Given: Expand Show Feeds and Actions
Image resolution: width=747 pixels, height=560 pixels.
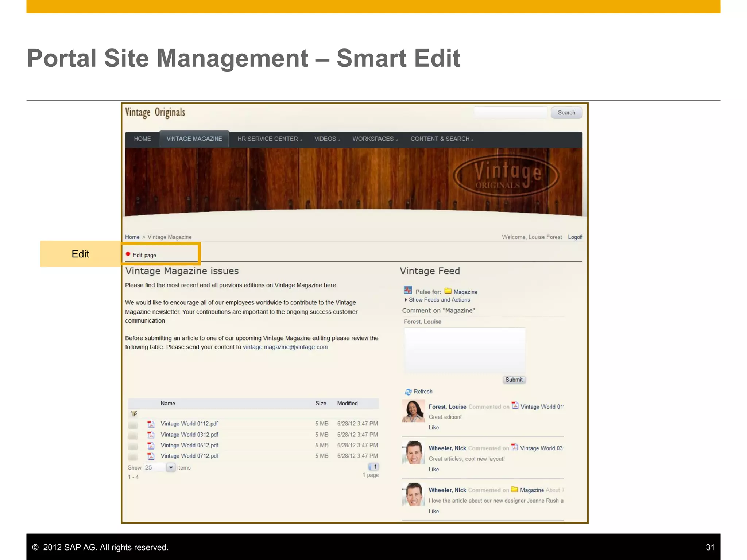Looking at the screenshot, I should click(x=437, y=300).
